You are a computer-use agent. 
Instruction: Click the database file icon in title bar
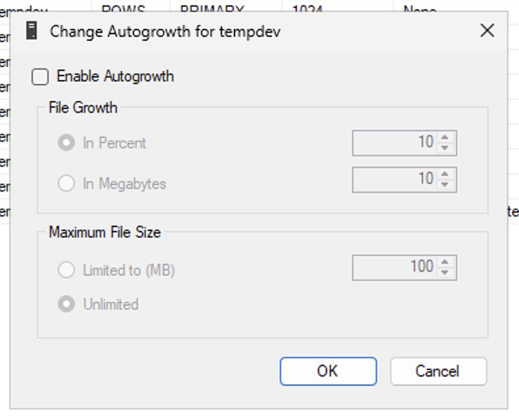click(31, 31)
